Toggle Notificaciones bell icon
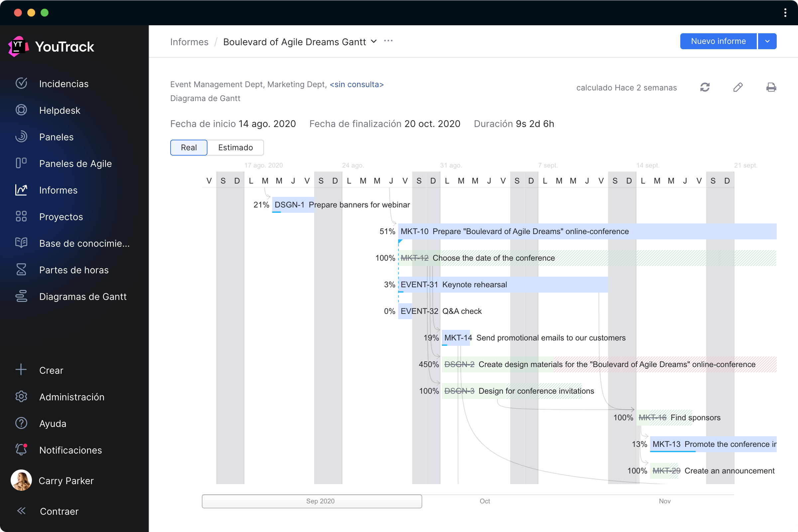The width and height of the screenshot is (798, 532). (20, 450)
